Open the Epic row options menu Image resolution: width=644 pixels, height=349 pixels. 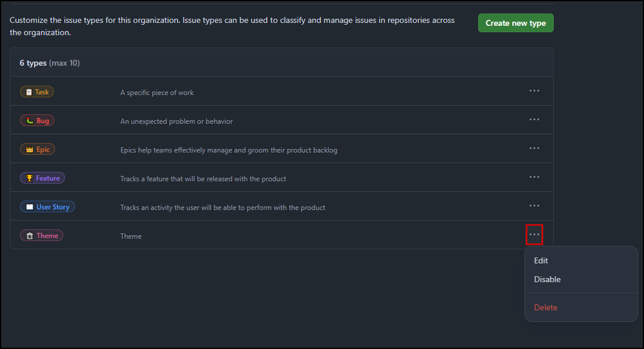pos(534,148)
